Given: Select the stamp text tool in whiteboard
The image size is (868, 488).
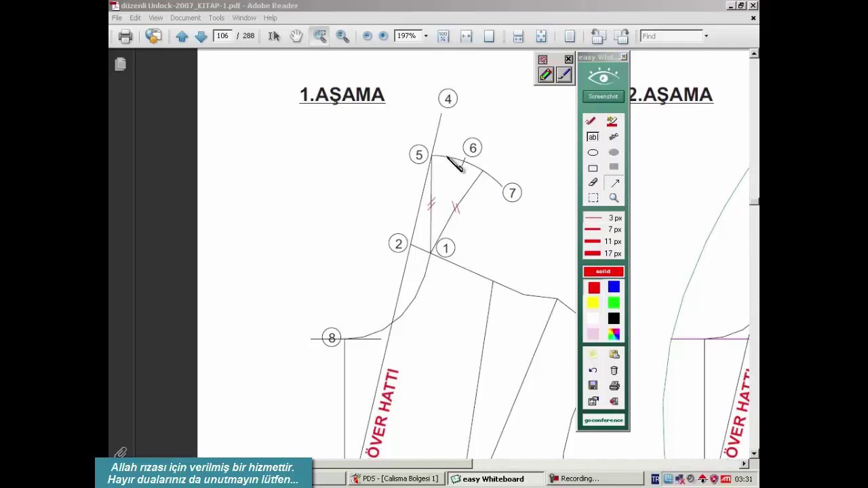Looking at the screenshot, I should (614, 136).
